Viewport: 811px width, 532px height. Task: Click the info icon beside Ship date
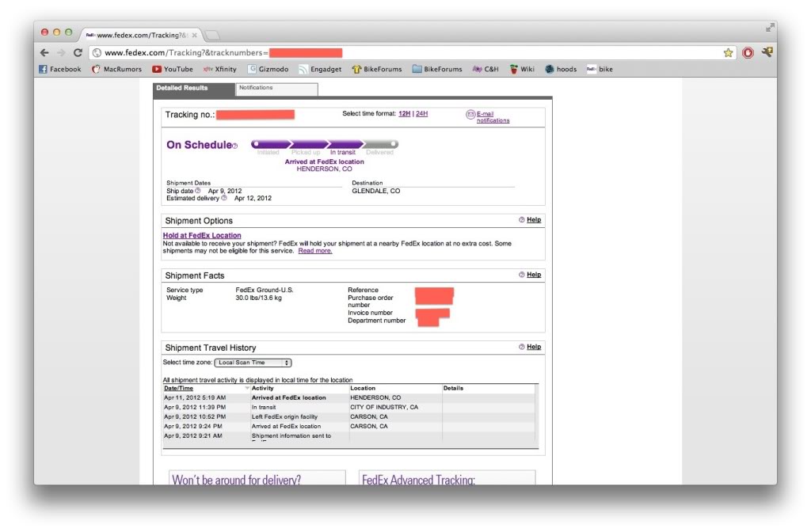point(197,191)
